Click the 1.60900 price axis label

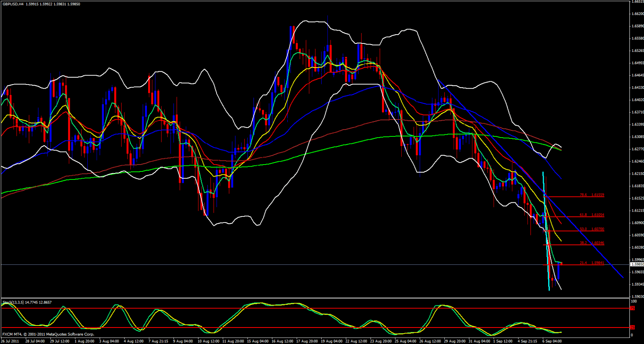click(638, 223)
